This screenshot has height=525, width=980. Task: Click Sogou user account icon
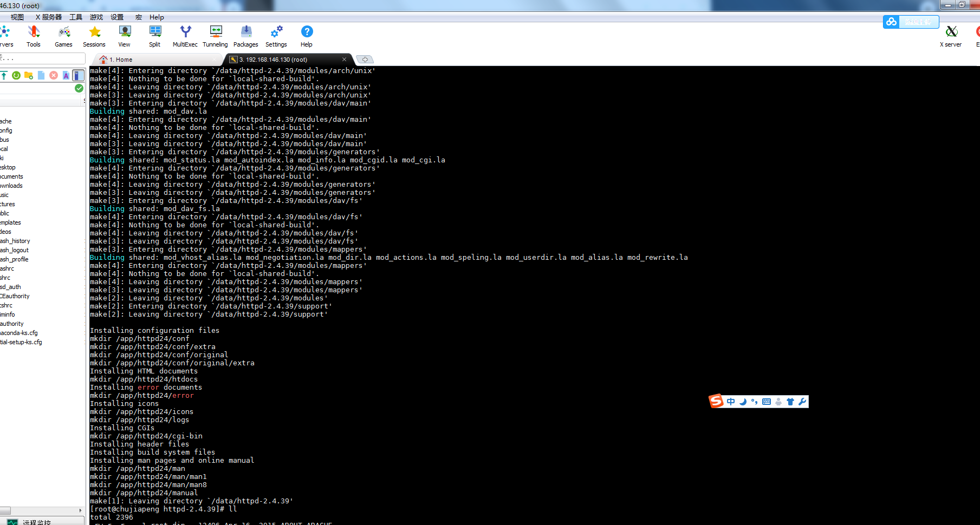click(778, 402)
